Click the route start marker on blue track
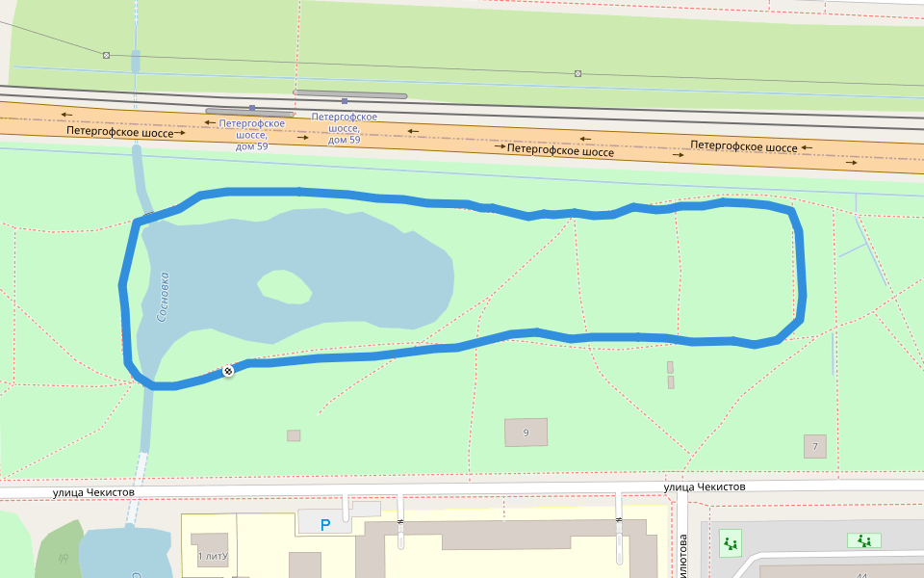This screenshot has width=924, height=578. click(x=228, y=371)
